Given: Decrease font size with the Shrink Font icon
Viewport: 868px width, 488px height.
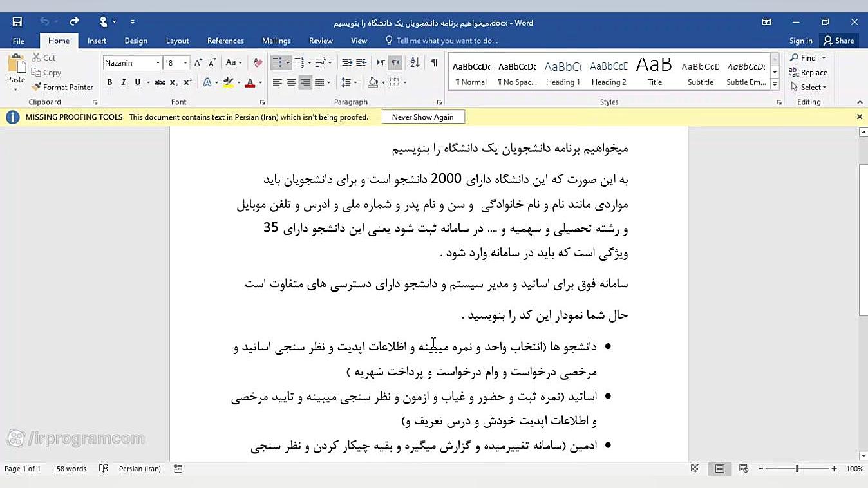Looking at the screenshot, I should click(x=212, y=62).
